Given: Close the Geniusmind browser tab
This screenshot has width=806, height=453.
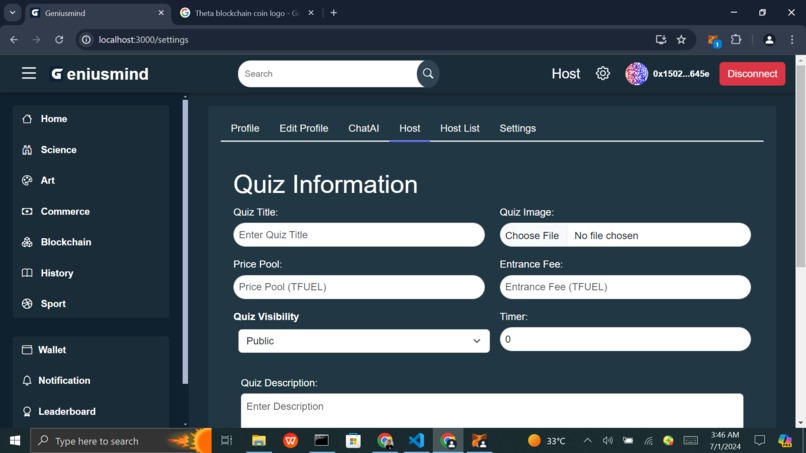Looking at the screenshot, I should (161, 13).
